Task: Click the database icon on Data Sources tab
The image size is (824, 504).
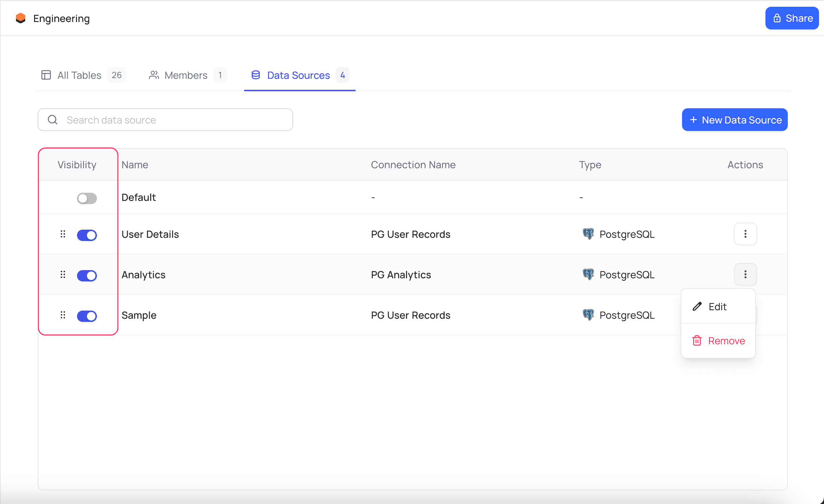Action: (x=256, y=75)
